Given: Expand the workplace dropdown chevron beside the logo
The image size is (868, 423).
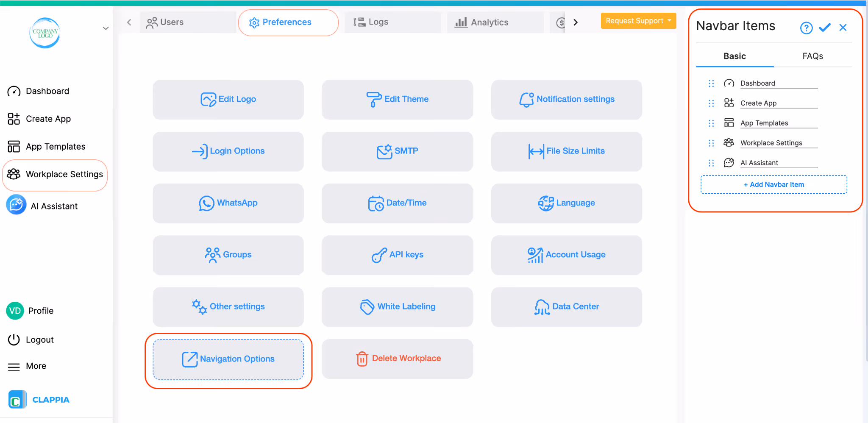Looking at the screenshot, I should (106, 28).
